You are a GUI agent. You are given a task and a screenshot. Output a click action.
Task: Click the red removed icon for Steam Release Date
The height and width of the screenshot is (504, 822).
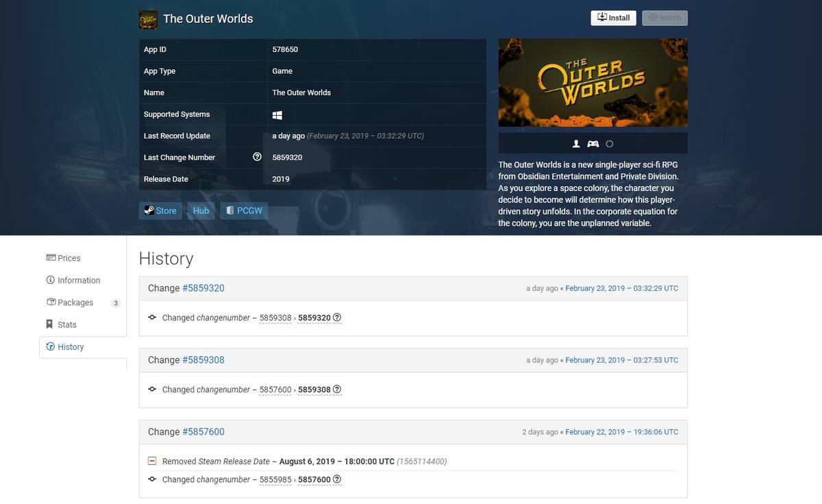tap(152, 462)
